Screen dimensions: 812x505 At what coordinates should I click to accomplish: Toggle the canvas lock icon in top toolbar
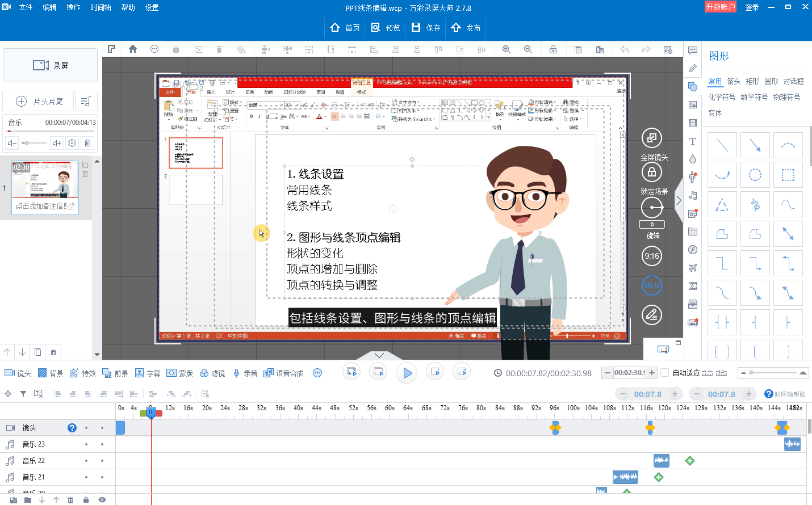pos(553,49)
